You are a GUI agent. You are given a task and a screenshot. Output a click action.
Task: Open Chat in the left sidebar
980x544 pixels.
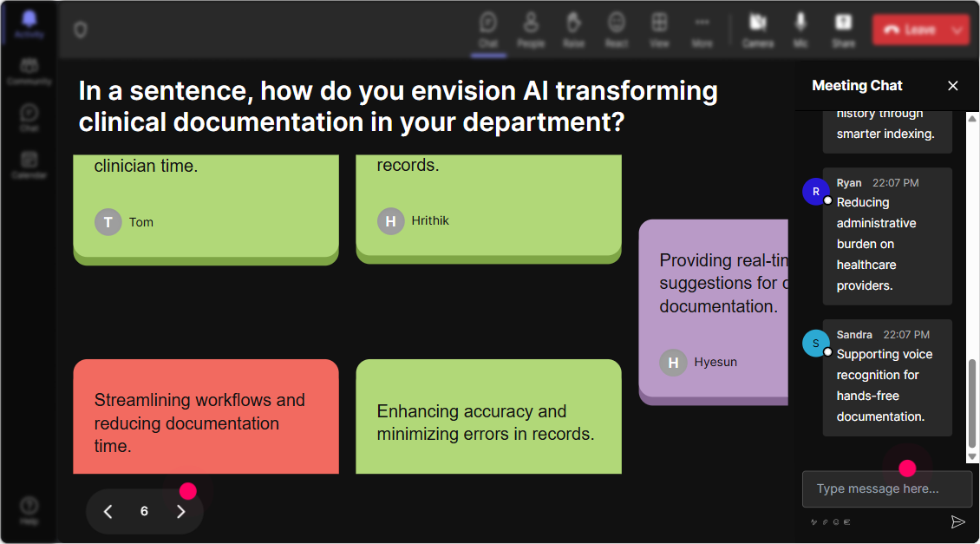click(x=29, y=117)
